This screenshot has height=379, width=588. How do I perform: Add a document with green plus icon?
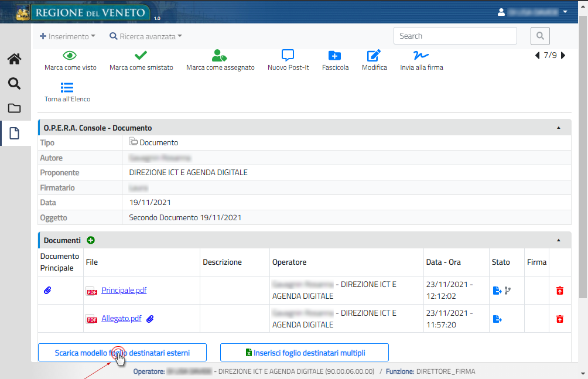pos(91,240)
